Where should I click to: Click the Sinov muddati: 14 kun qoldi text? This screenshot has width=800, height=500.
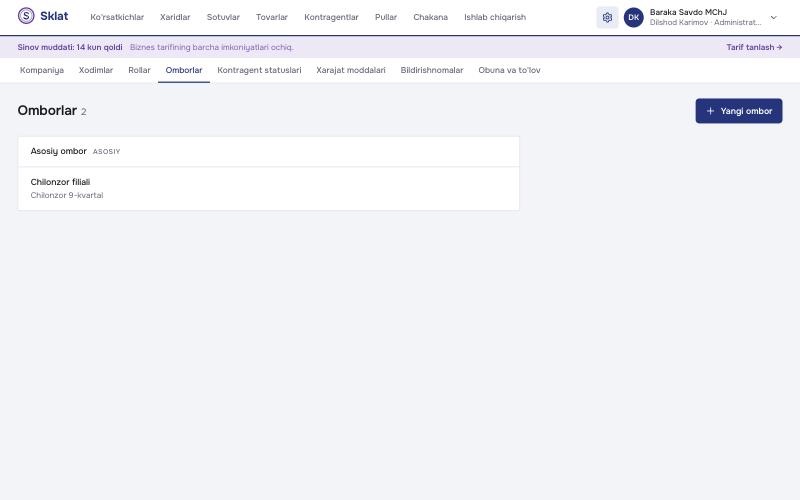[70, 47]
